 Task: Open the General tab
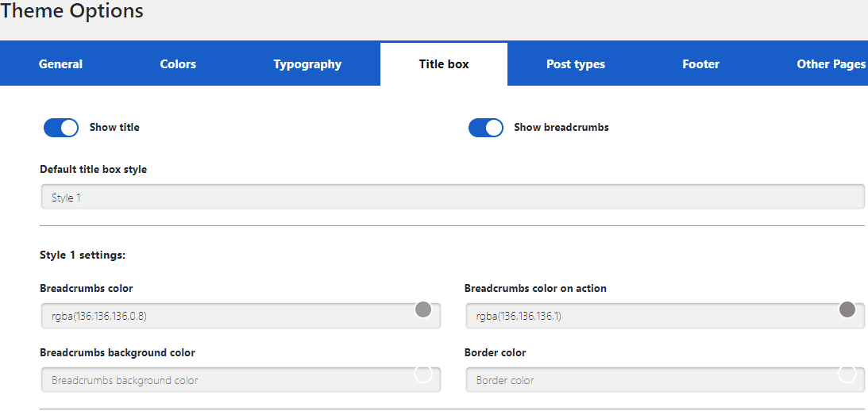[x=60, y=64]
